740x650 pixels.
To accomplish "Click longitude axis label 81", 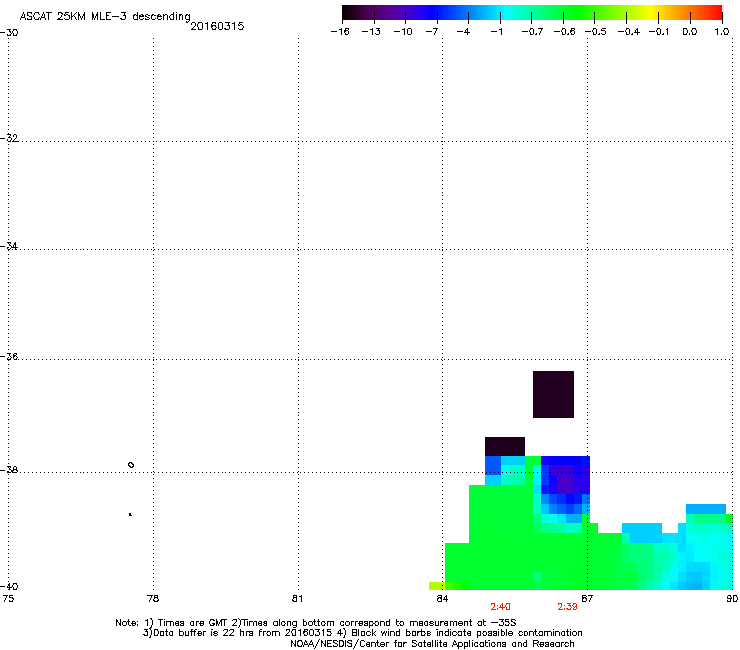I will tap(297, 599).
